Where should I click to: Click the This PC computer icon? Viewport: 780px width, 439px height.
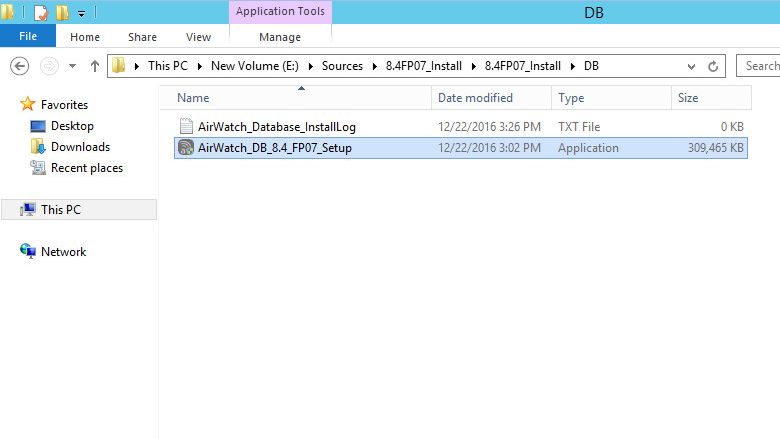(x=28, y=209)
